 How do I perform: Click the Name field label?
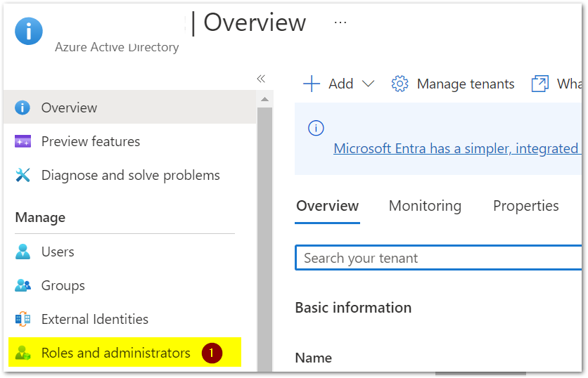pos(314,358)
